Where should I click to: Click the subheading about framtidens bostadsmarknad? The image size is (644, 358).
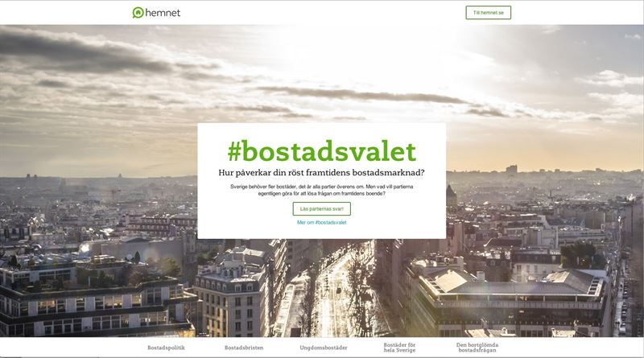(x=321, y=173)
